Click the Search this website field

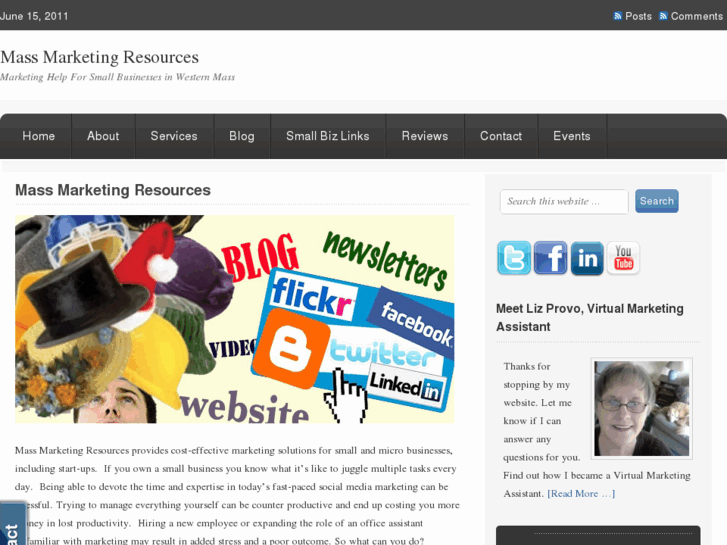pyautogui.click(x=564, y=201)
